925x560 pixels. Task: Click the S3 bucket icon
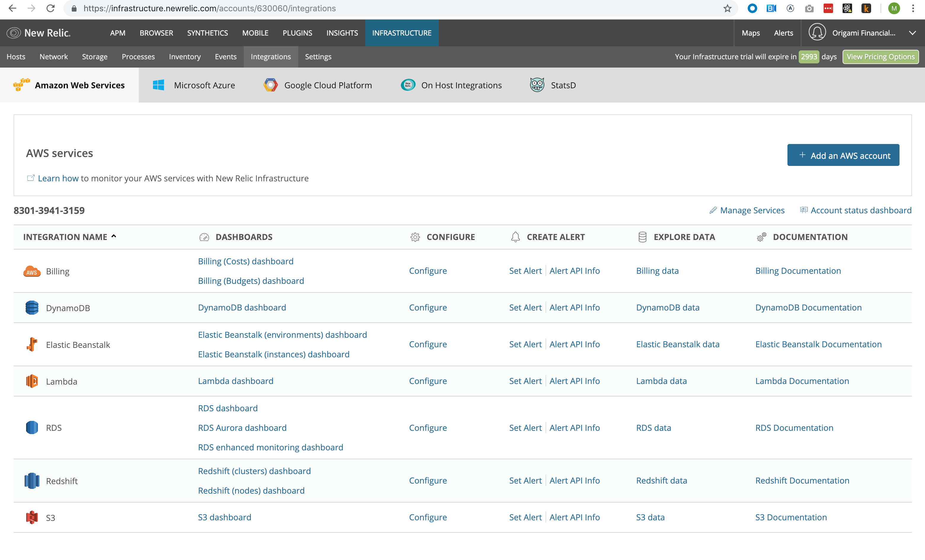pos(32,517)
